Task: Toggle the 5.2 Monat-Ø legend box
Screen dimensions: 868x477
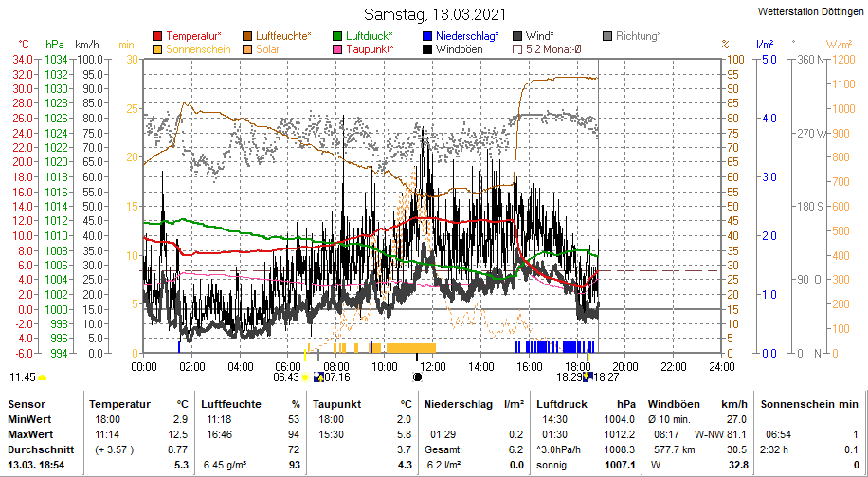Action: click(x=517, y=49)
